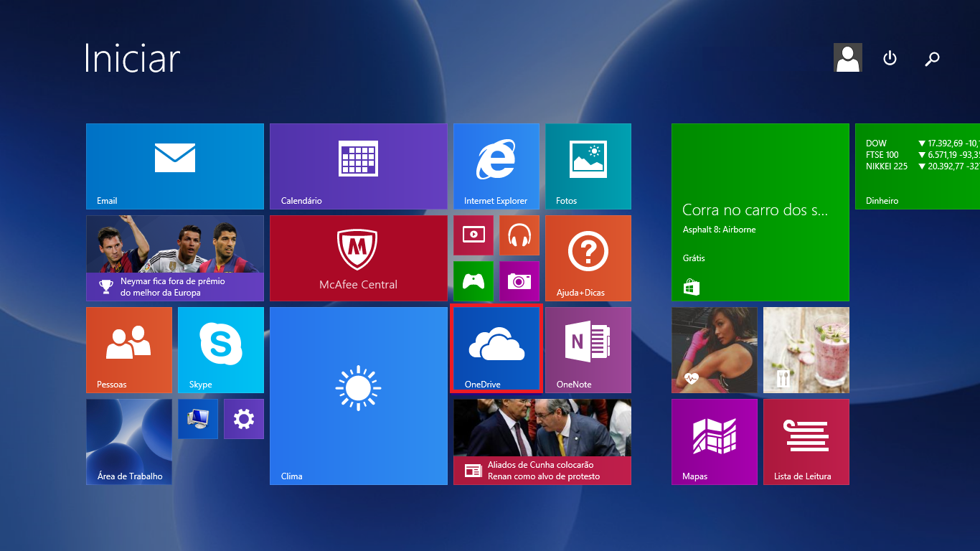The image size is (980, 551).
Task: Open the Pessoas tile
Action: click(x=129, y=349)
